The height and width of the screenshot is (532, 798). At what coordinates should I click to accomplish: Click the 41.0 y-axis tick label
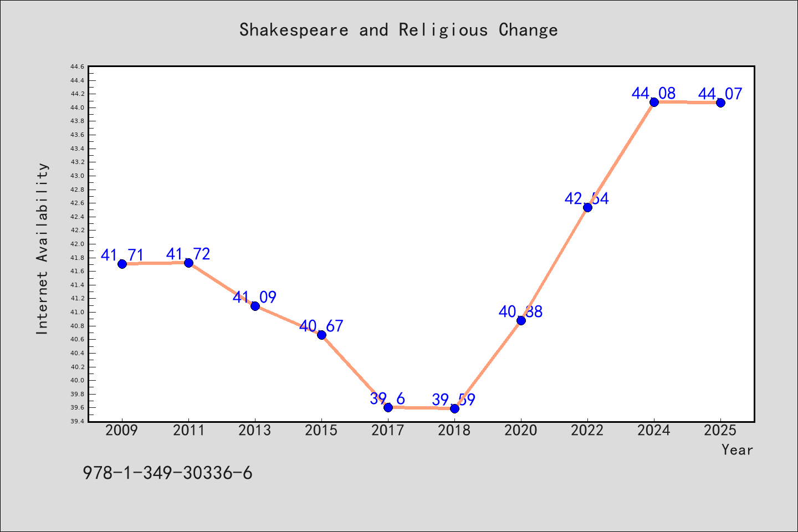77,312
